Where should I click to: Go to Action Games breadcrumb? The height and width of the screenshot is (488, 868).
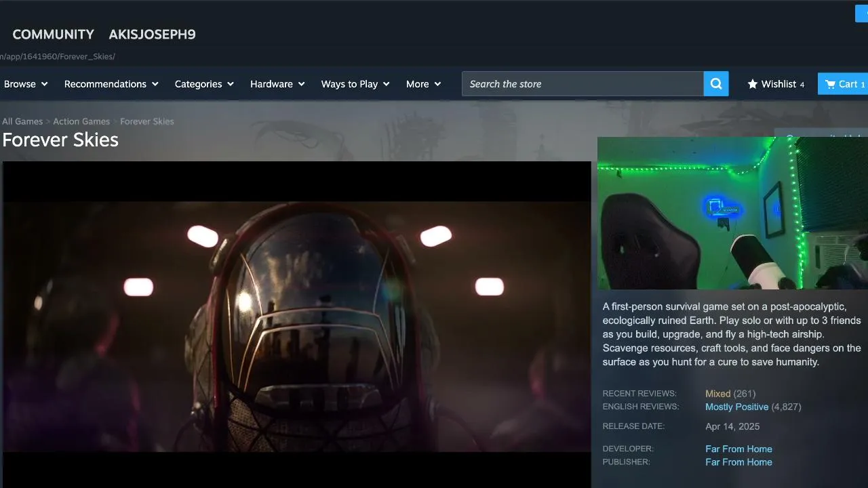point(81,121)
